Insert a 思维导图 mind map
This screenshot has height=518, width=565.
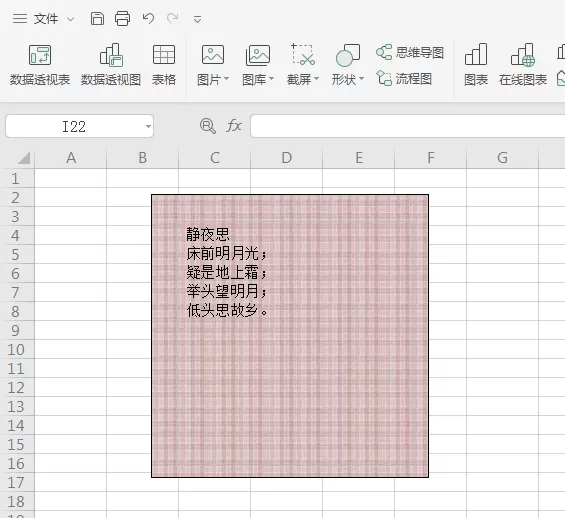[410, 53]
